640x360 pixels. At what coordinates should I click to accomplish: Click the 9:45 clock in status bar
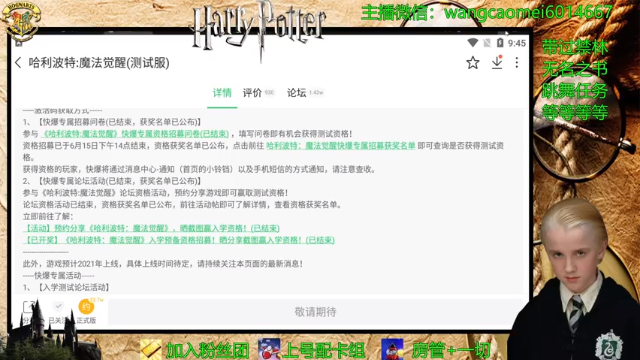tap(517, 43)
